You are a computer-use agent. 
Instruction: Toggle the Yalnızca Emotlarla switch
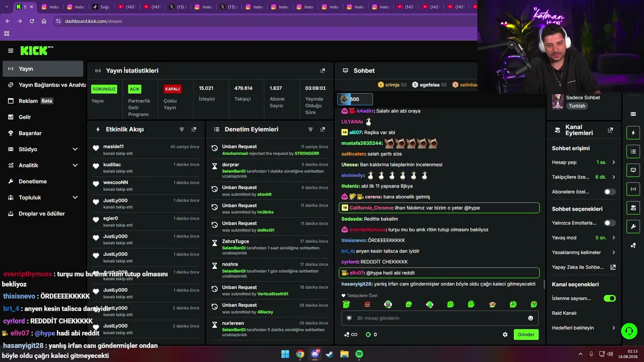pos(609,223)
